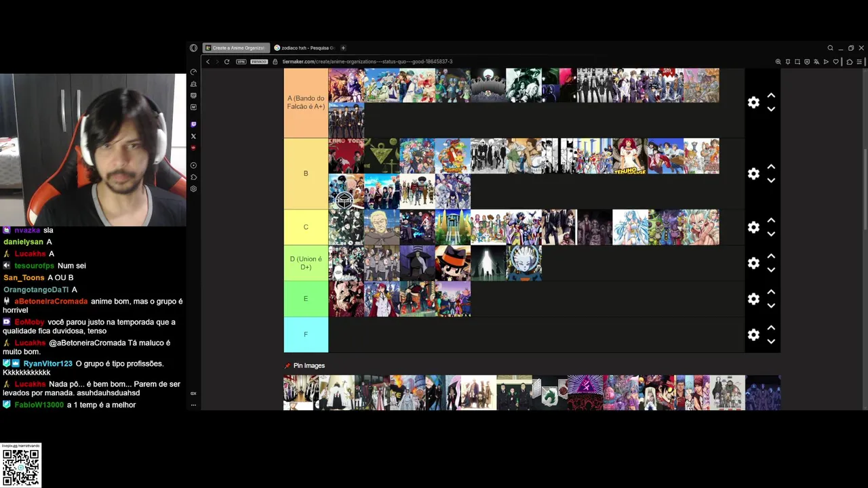The height and width of the screenshot is (488, 868).
Task: Open the player icon in sidebar
Action: click(x=193, y=165)
